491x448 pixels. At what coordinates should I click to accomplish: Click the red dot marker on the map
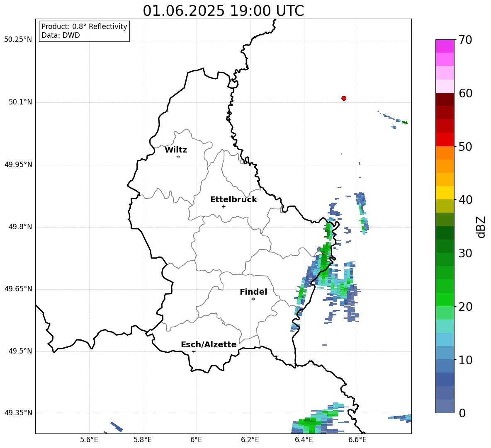344,98
